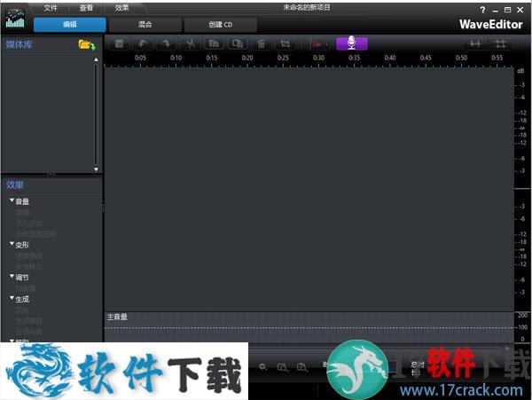
Task: Click the 效果 panel heading
Action: tap(14, 184)
